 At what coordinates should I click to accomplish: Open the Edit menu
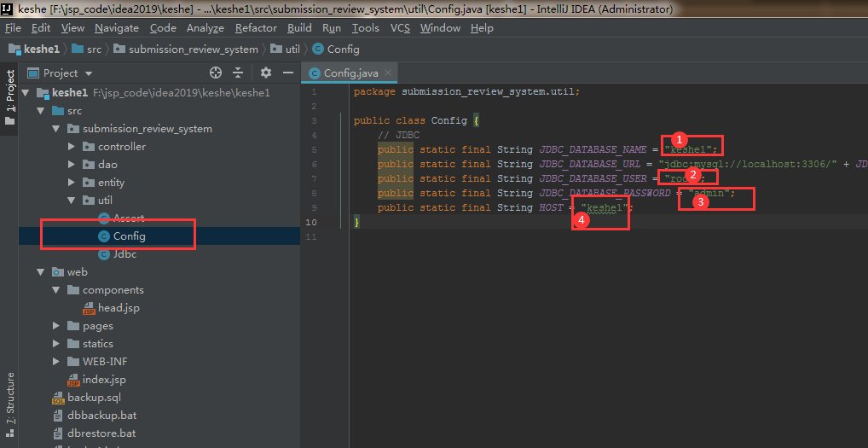click(40, 27)
